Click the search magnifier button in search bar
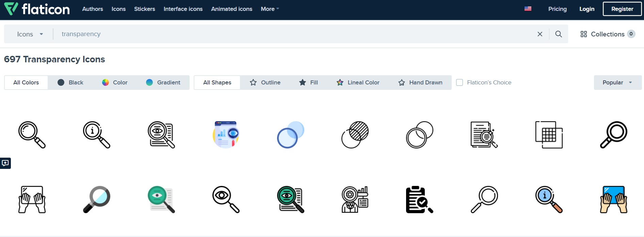 559,34
